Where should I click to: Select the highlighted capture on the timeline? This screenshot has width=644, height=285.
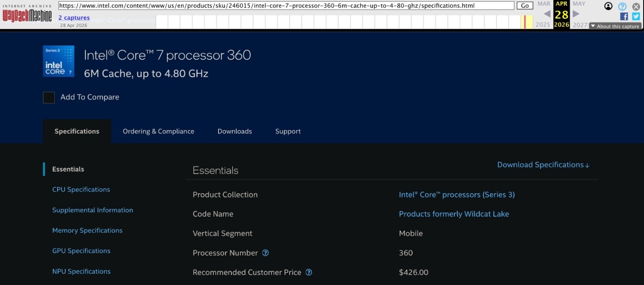pyautogui.click(x=525, y=22)
